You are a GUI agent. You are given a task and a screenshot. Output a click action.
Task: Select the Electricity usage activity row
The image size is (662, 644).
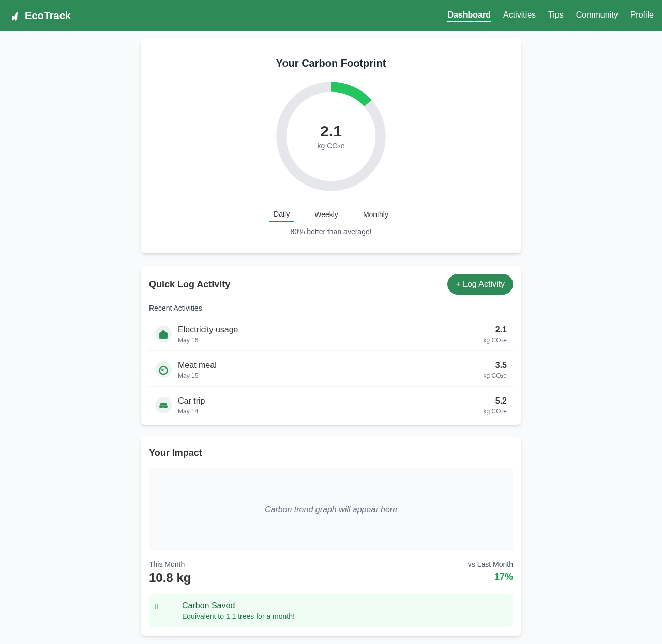click(331, 334)
